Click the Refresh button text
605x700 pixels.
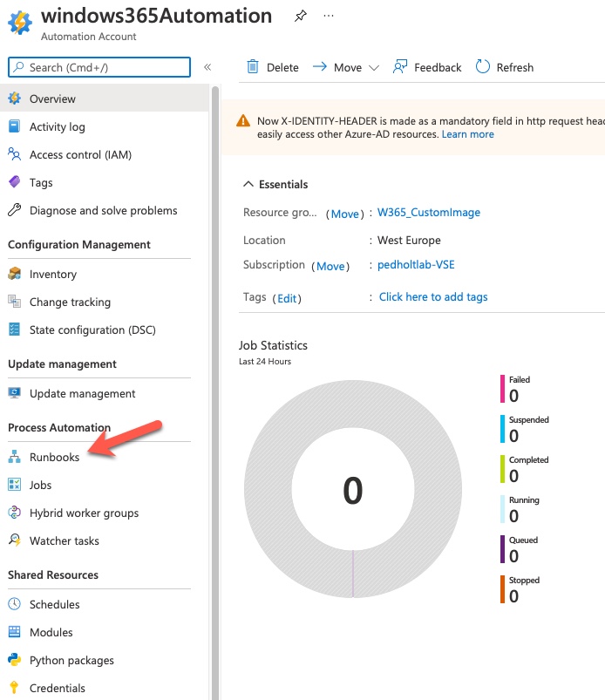pos(515,67)
